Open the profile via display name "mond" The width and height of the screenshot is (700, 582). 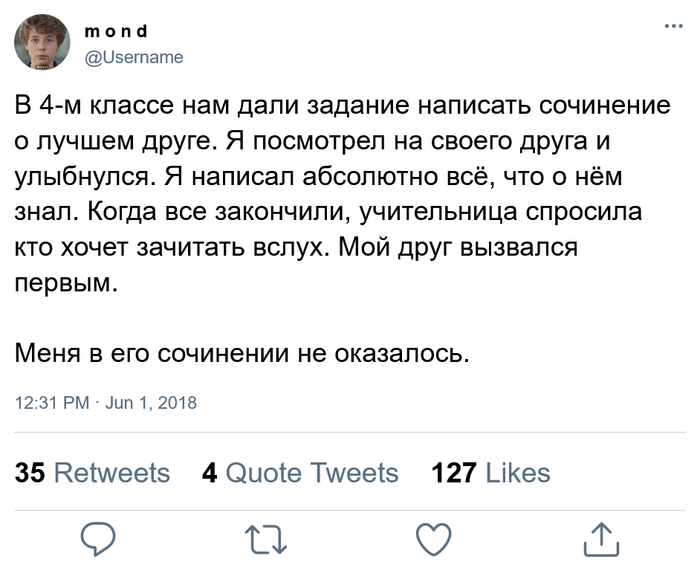(111, 31)
